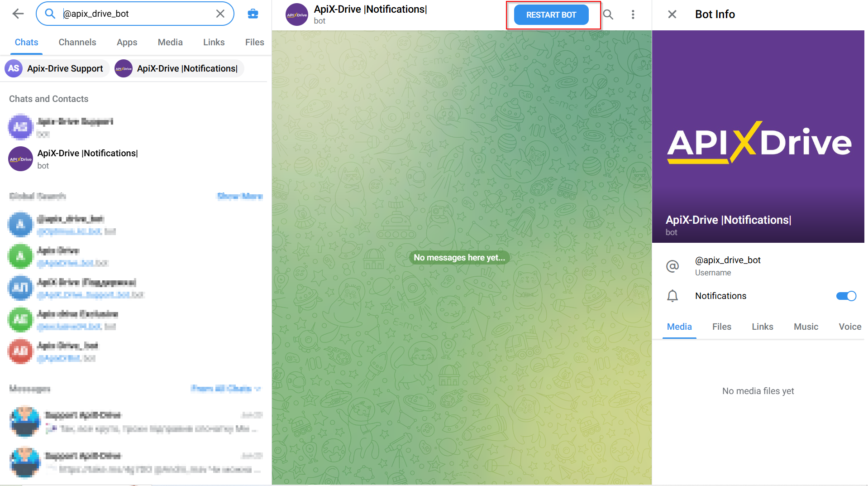Viewport: 868px width, 486px height.
Task: Open the briefcase icon next to search
Action: (x=253, y=14)
